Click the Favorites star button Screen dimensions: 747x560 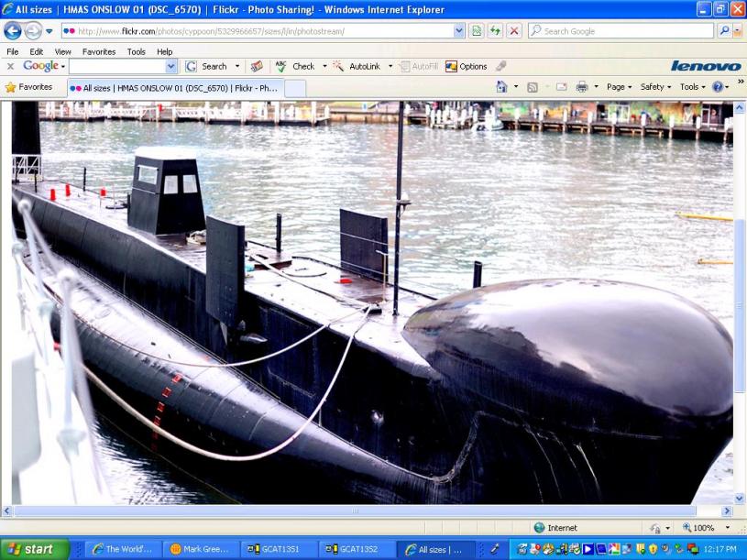[28, 87]
